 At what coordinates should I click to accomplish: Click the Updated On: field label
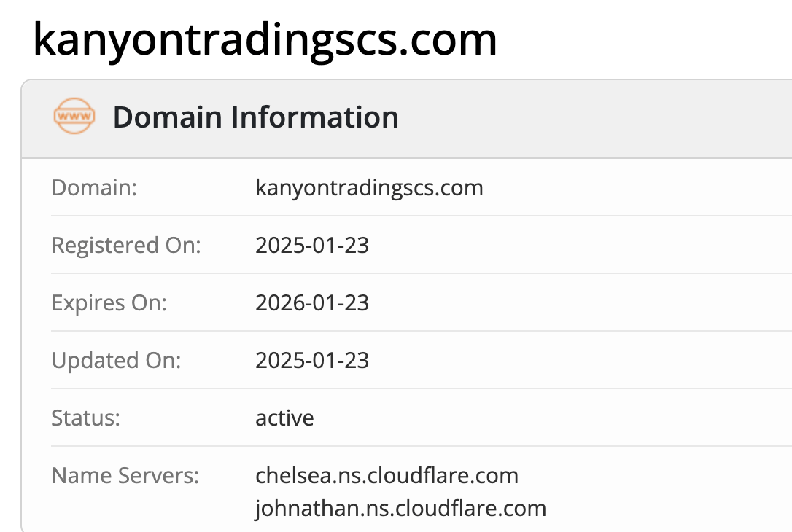click(115, 361)
